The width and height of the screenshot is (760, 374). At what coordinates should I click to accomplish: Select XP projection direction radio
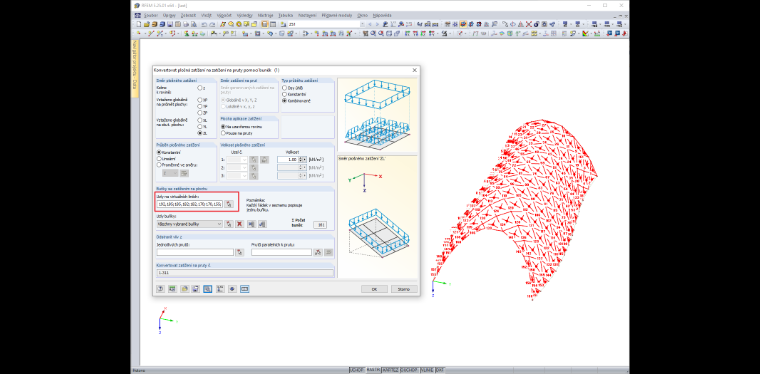pyautogui.click(x=200, y=99)
